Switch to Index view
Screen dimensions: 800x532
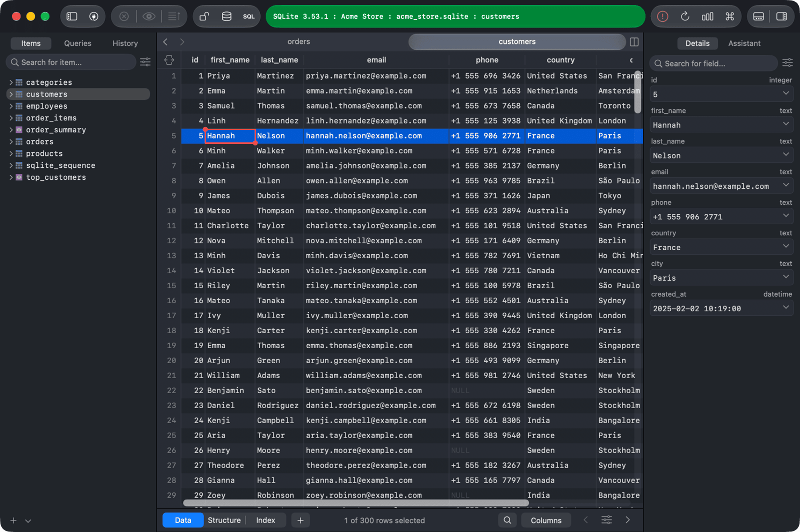(265, 520)
